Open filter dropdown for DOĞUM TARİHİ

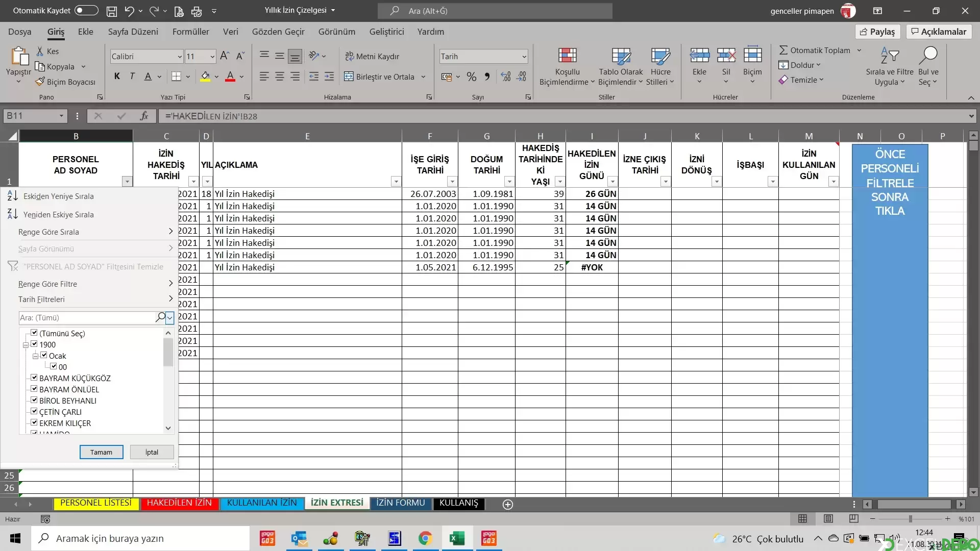pos(509,182)
